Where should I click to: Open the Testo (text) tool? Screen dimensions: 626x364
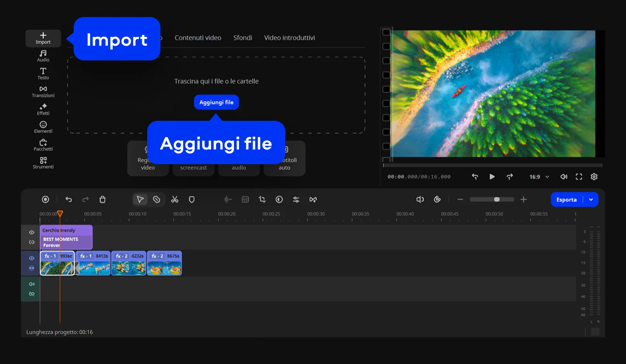[x=43, y=74]
